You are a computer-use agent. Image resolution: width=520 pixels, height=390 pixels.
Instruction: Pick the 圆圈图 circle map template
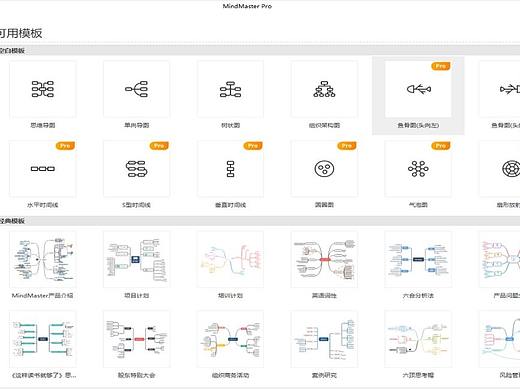point(324,169)
